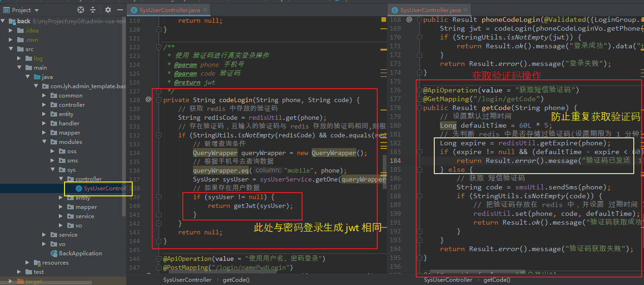This screenshot has width=644, height=285.
Task: Select the sms package in the tree
Action: pos(72,161)
